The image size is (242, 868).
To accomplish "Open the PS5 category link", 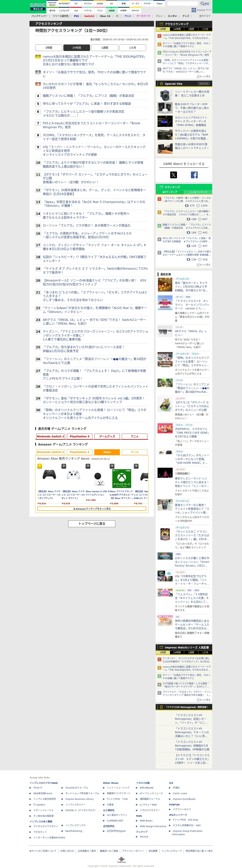I will click(x=76, y=16).
